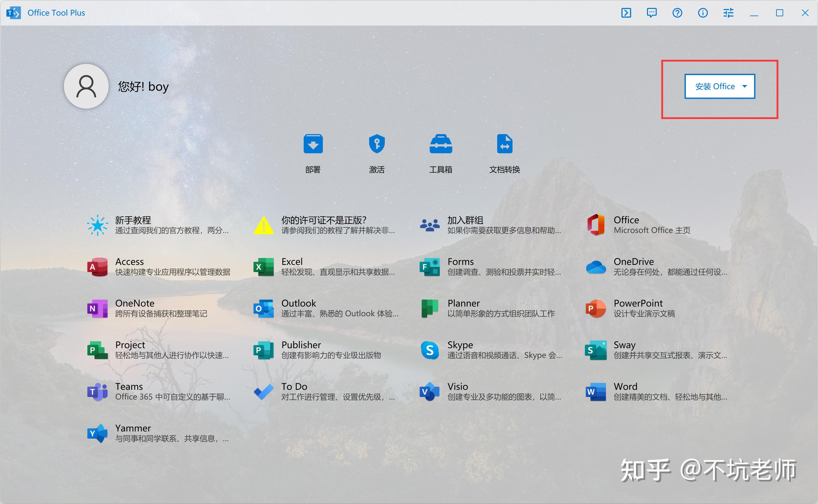Click the 新手教程 title text
818x504 pixels.
pyautogui.click(x=133, y=220)
